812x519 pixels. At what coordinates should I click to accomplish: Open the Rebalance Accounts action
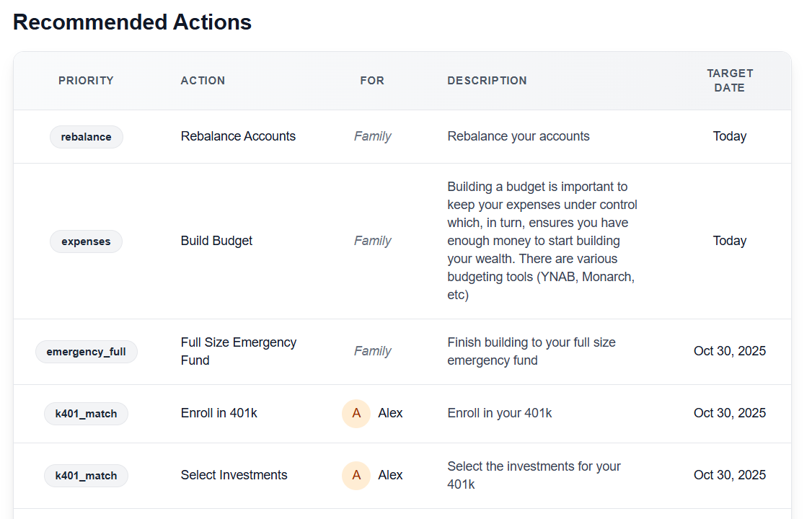click(238, 136)
